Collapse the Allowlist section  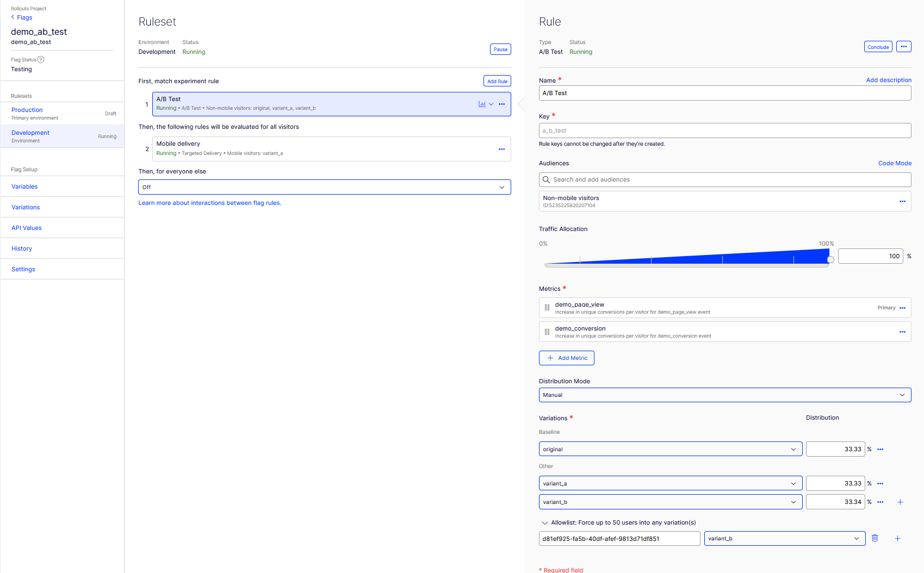pyautogui.click(x=544, y=522)
